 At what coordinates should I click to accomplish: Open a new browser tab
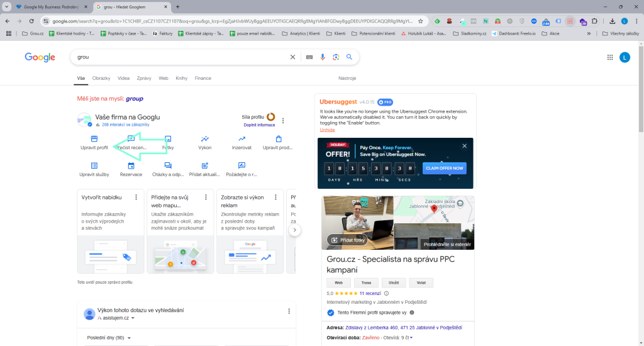pos(178,6)
